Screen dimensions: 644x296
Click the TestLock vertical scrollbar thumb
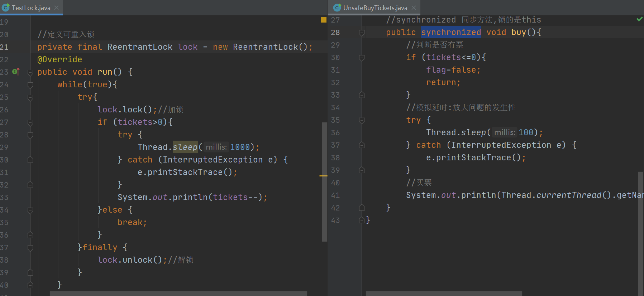tap(324, 182)
